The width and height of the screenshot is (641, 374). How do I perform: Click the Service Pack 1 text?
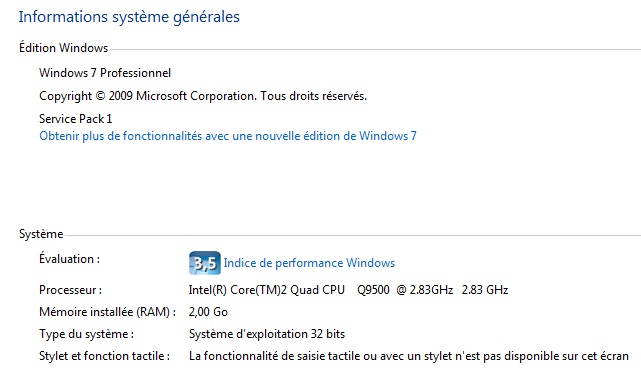[75, 119]
